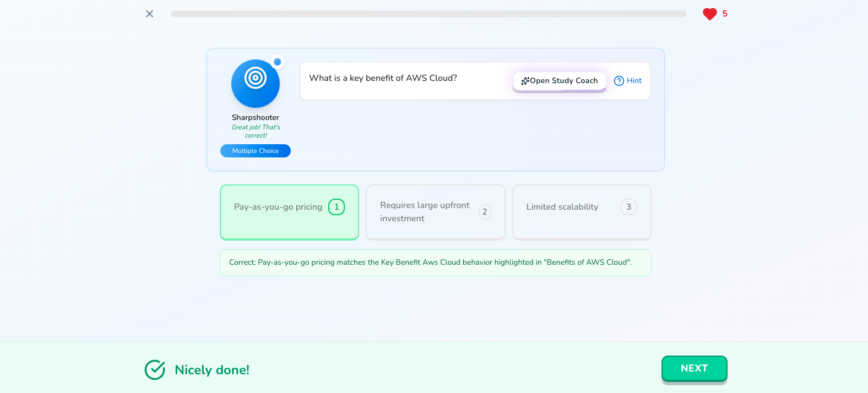Click the Hint question mark icon
Viewport: 868px width, 393px height.
point(619,81)
